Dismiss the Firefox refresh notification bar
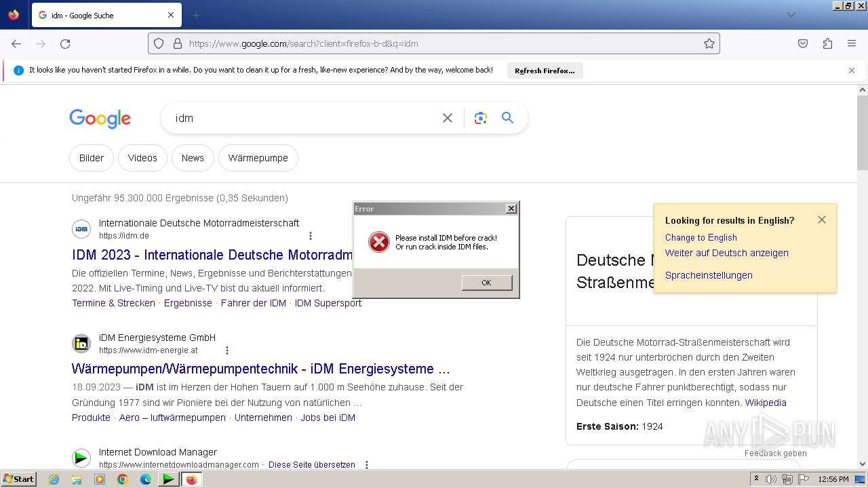Image resolution: width=868 pixels, height=488 pixels. tap(852, 70)
